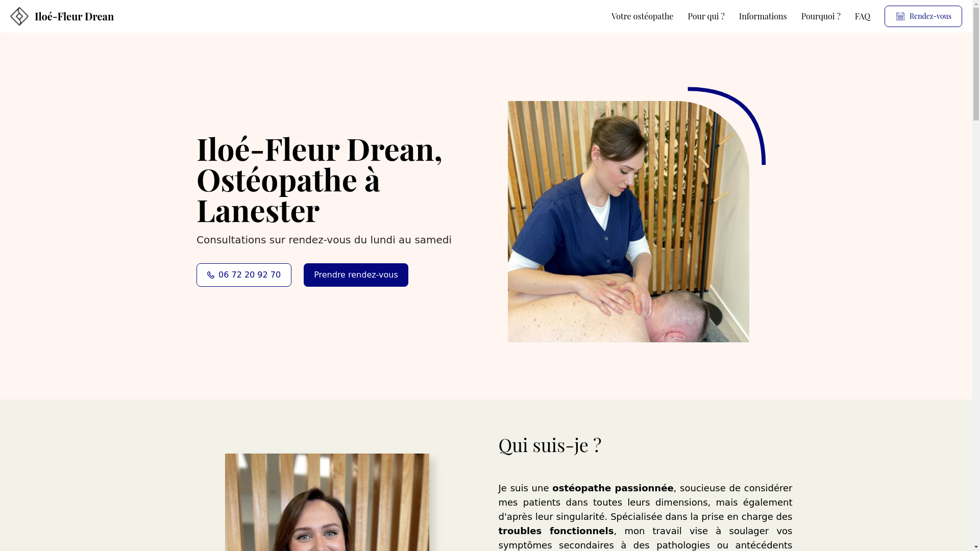Screen dimensions: 980x551
Task: Click the bold troubles fonctionnels text
Action: [x=556, y=531]
